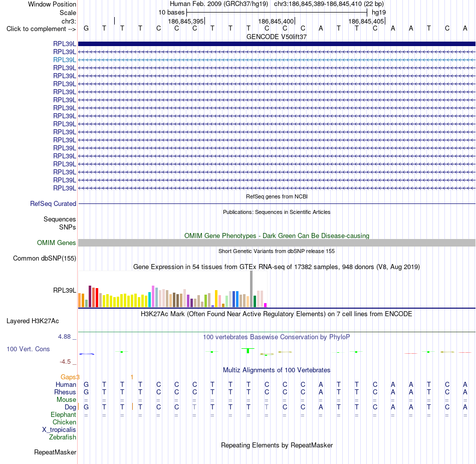Click the blue oval PhyloP mark under G
This screenshot has width=476, height=464.
point(87,354)
